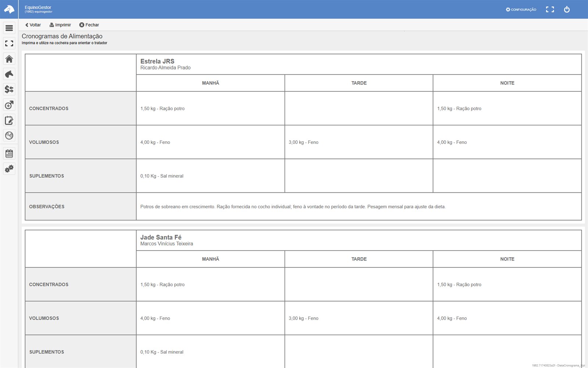Click the Estrela JRS observations text

click(293, 207)
